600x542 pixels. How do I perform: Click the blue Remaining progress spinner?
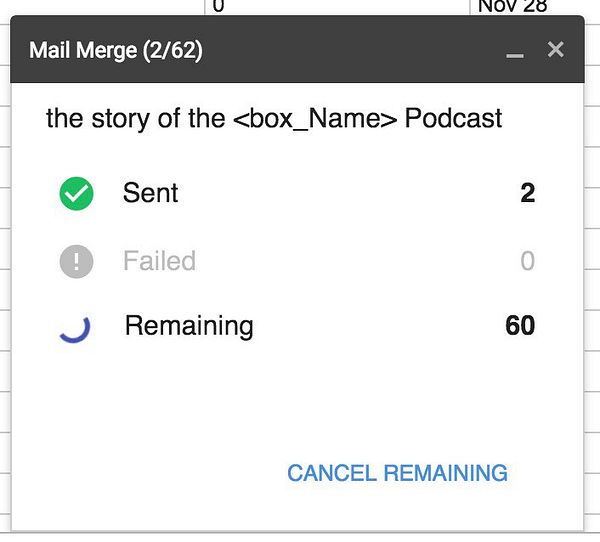pyautogui.click(x=75, y=326)
